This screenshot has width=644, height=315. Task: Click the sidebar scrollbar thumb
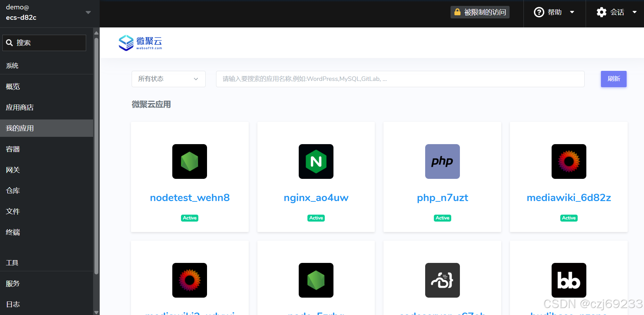coord(96,156)
